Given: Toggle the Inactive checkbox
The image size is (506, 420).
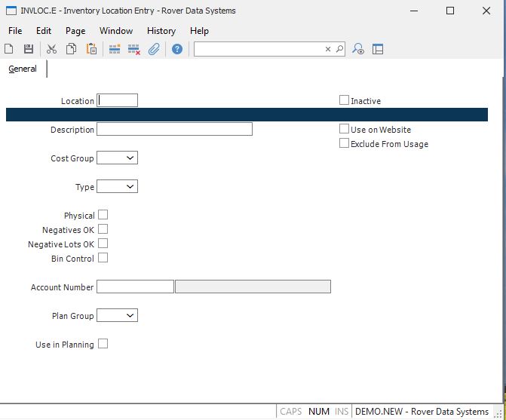Looking at the screenshot, I should (344, 100).
